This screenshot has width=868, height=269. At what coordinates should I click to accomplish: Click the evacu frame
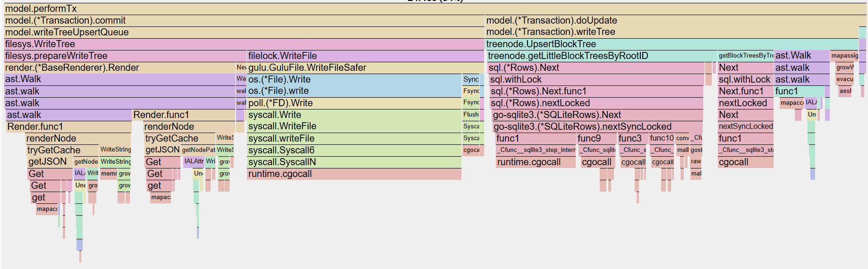coord(844,80)
